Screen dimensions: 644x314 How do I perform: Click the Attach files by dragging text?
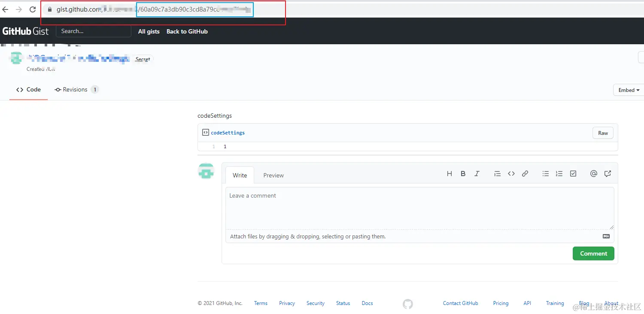coord(308,236)
